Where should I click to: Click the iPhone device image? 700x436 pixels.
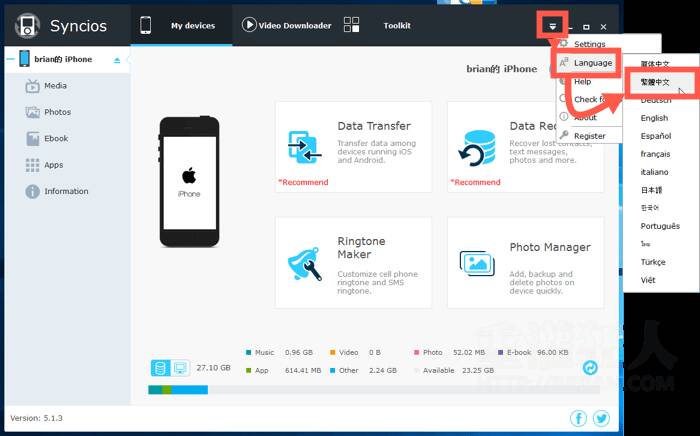(x=189, y=182)
